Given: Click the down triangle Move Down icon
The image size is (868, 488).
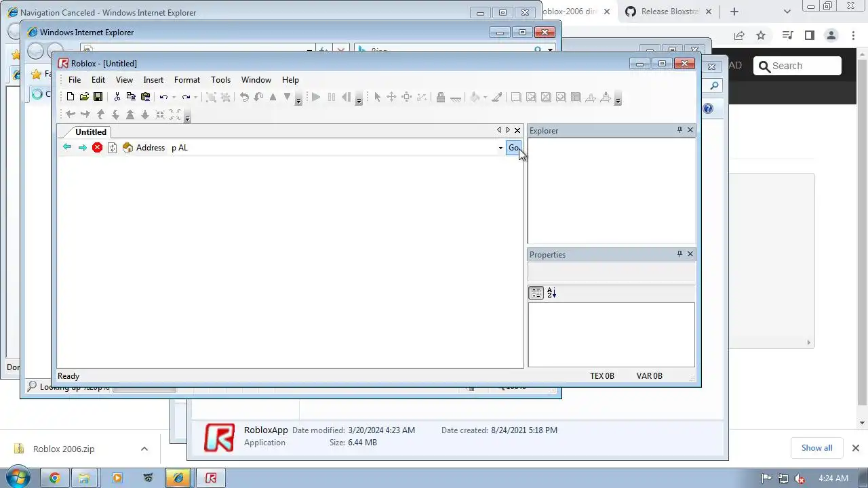Looking at the screenshot, I should click(x=287, y=97).
